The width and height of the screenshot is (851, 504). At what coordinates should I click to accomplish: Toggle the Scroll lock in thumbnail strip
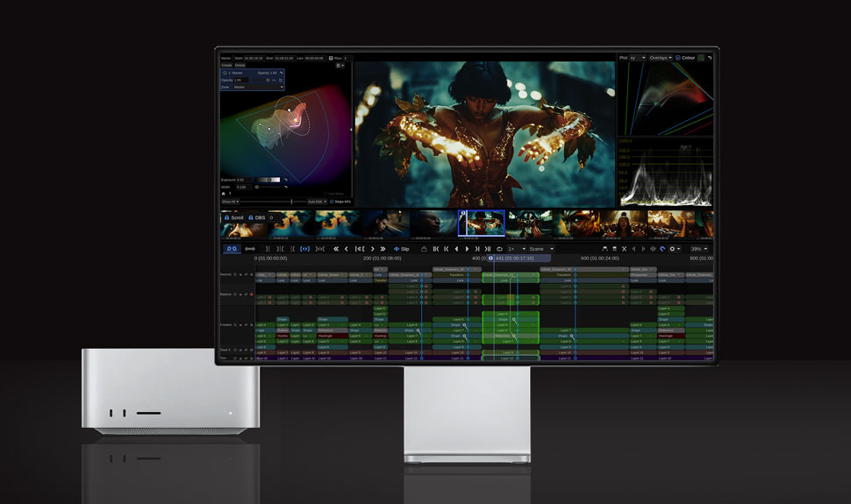[x=227, y=217]
